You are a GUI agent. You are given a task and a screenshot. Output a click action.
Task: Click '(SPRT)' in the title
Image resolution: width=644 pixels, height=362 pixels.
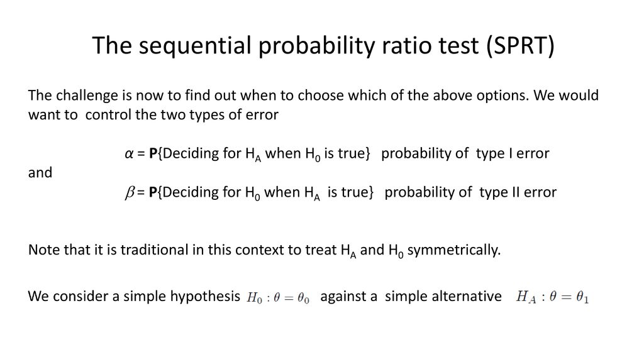(x=520, y=45)
